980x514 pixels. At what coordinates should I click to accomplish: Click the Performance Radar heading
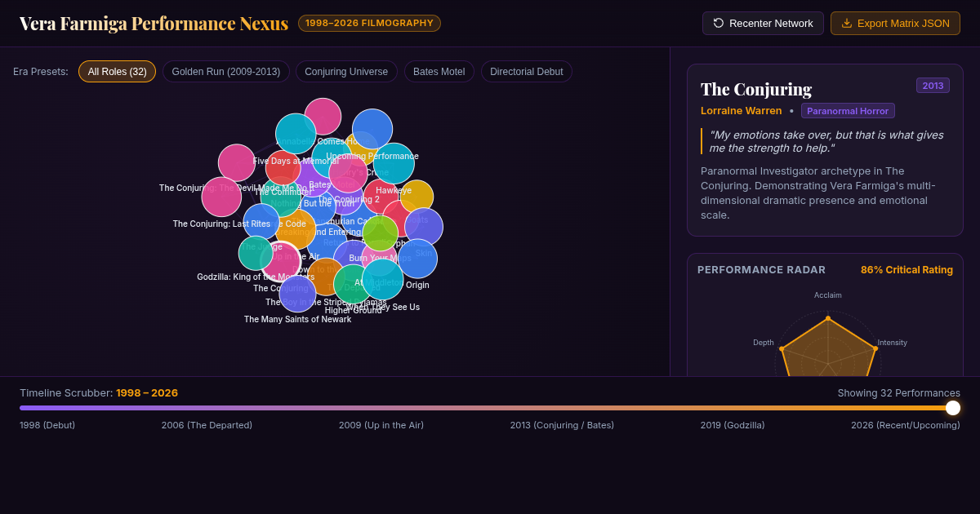[761, 270]
